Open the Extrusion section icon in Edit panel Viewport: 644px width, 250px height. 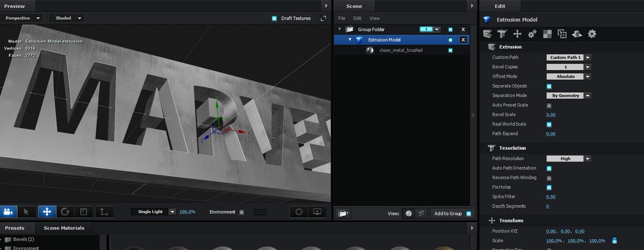(487, 34)
